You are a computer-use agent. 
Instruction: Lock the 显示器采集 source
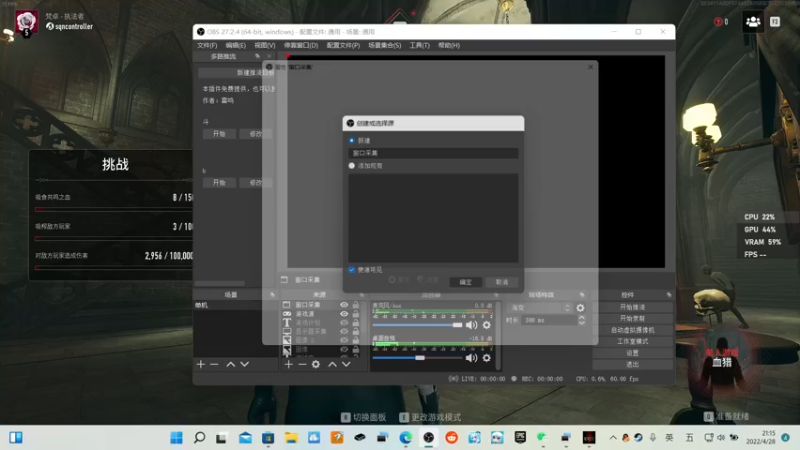click(x=356, y=331)
